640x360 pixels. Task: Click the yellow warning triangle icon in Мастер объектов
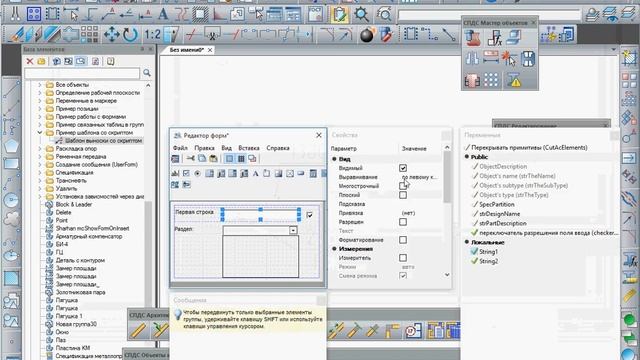pos(514,80)
